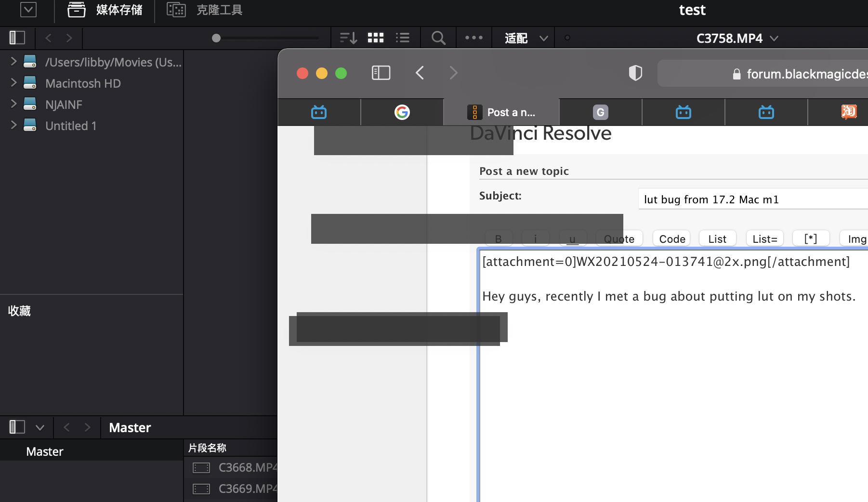Image resolution: width=868 pixels, height=502 pixels.
Task: Click the Safari address bar
Action: coord(763,74)
